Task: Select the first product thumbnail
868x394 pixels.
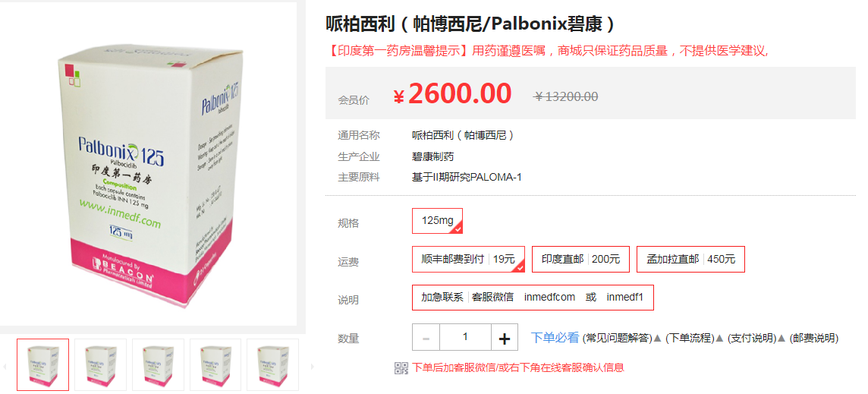Action: [x=42, y=364]
